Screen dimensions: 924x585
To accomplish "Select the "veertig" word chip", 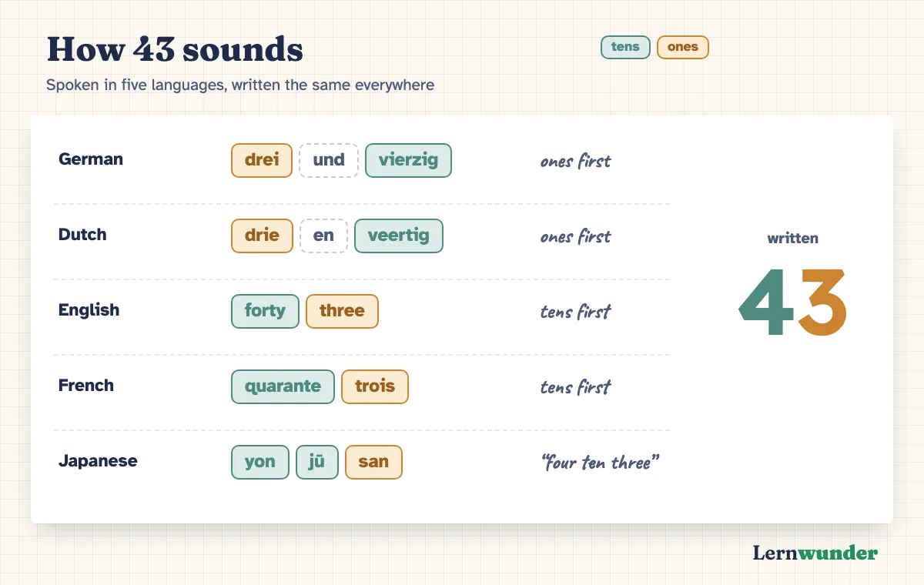I will point(399,236).
